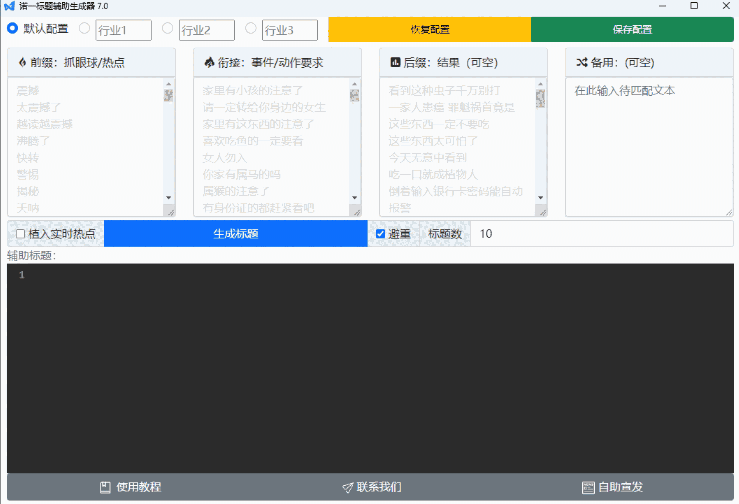
Task: Click the 前缀 list scrollbar
Action: click(x=168, y=150)
